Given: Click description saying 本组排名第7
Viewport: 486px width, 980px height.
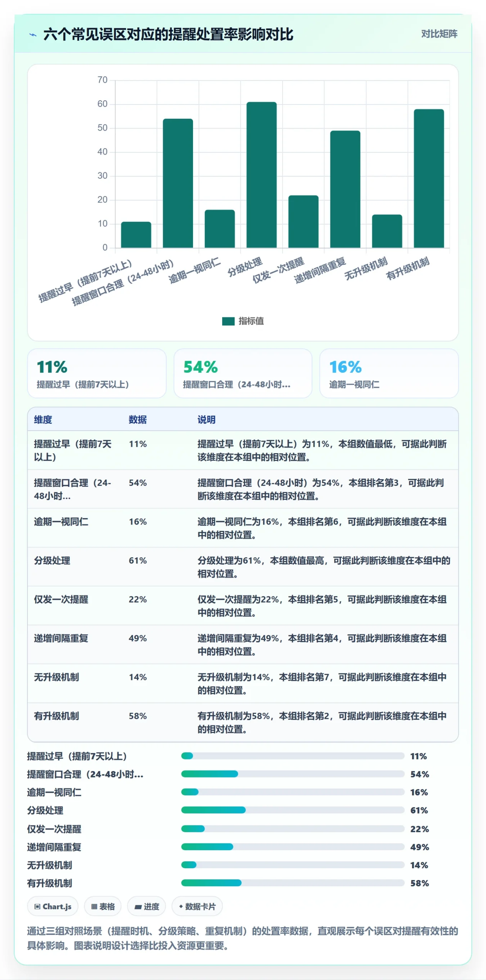Looking at the screenshot, I should point(322,683).
